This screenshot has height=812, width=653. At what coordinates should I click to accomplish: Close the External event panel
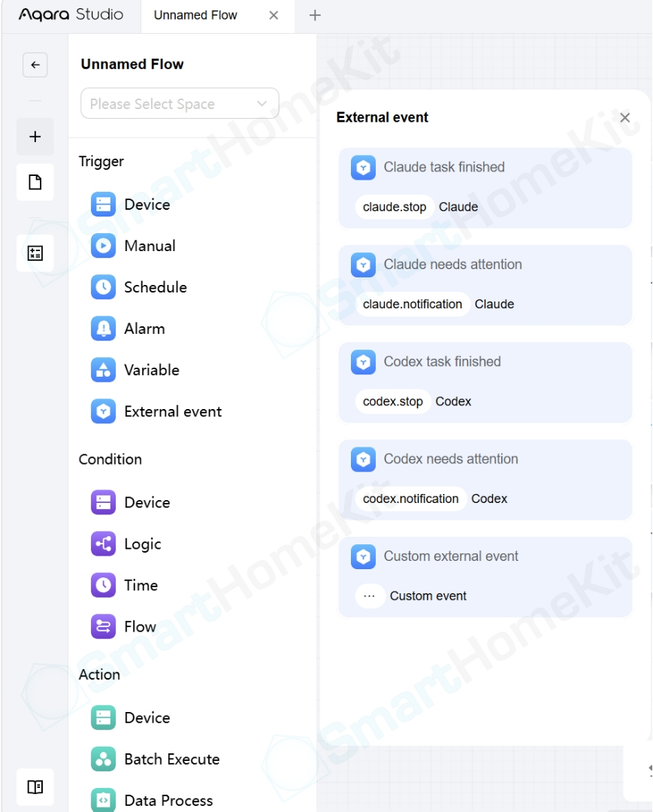pos(625,117)
